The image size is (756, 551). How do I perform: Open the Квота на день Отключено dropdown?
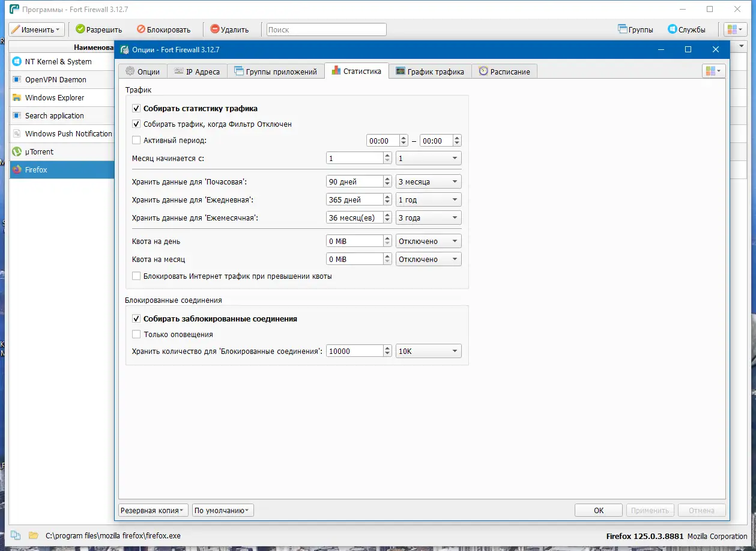[428, 241]
